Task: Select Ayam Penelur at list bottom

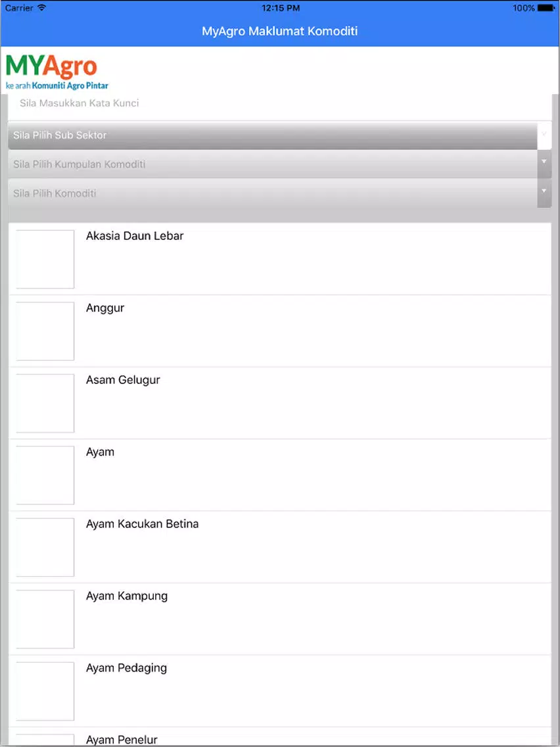Action: (x=280, y=736)
